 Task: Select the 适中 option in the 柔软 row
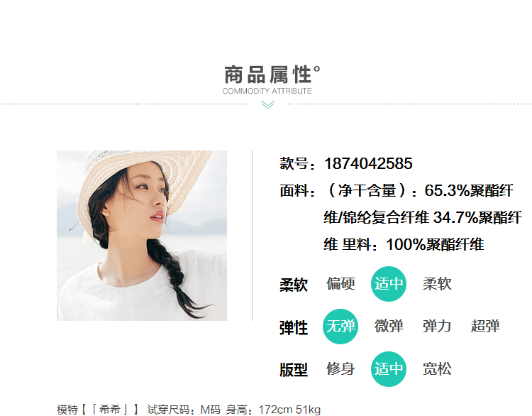click(x=389, y=284)
